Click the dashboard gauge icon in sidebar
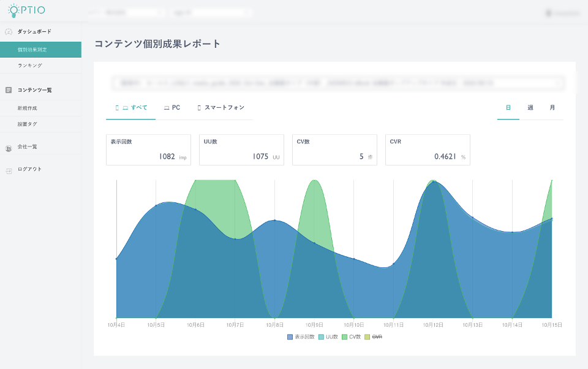Viewport: 588px width, 369px height. point(9,31)
